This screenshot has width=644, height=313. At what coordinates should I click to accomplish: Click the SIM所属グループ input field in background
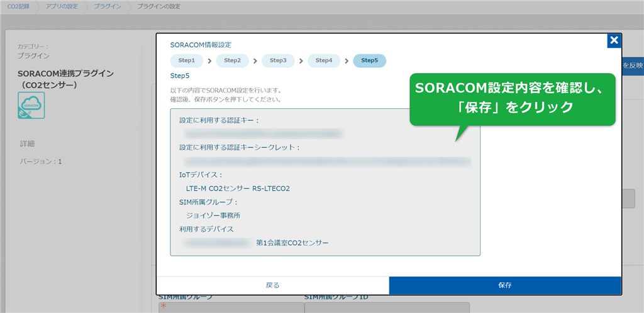pyautogui.click(x=231, y=307)
